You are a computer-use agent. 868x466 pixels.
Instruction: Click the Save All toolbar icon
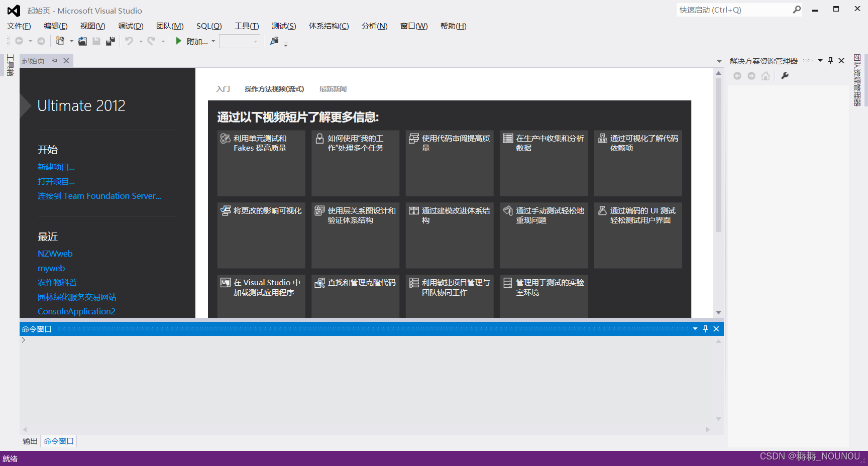tap(111, 41)
